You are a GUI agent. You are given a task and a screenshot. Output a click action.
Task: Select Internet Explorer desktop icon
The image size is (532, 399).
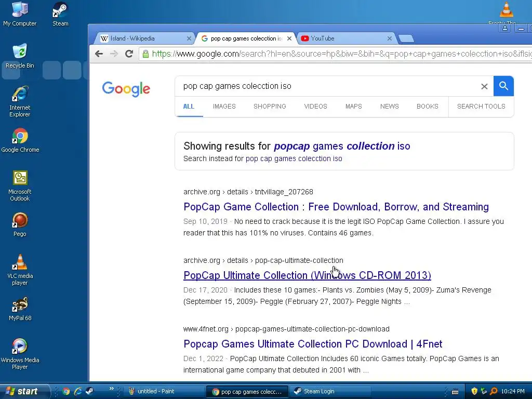point(20,101)
